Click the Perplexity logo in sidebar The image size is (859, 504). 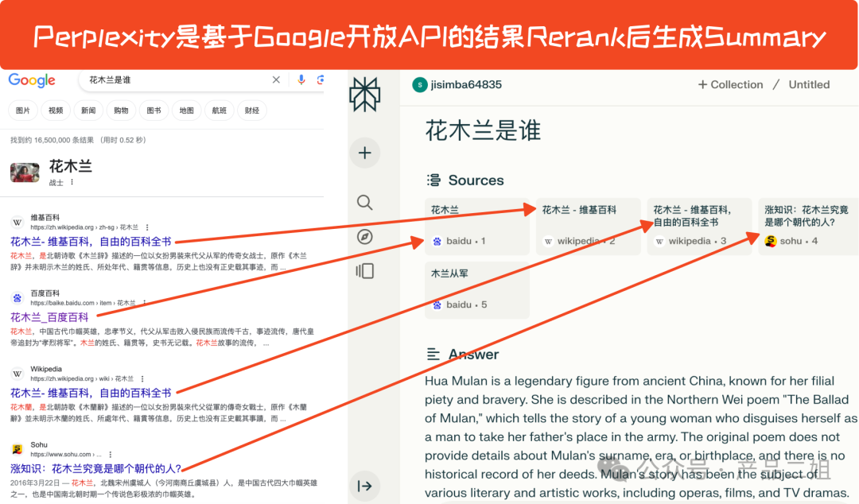click(x=365, y=95)
